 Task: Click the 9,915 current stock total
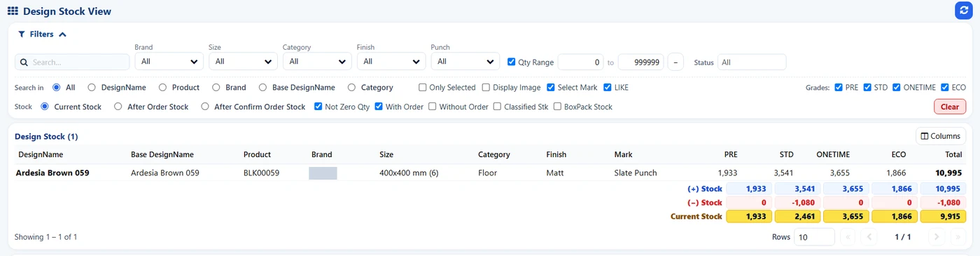[x=943, y=217]
